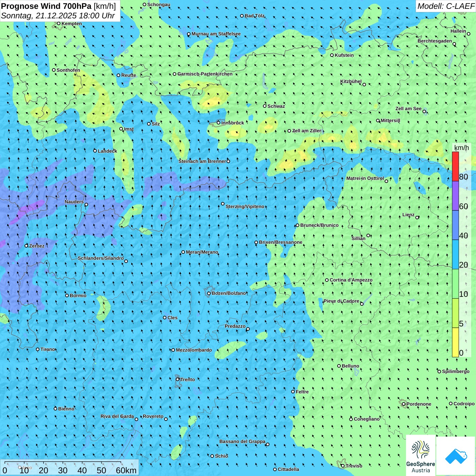This screenshot has width=476, height=476.
Task: Click the dark blue legend segment above 40
Action: [455, 225]
